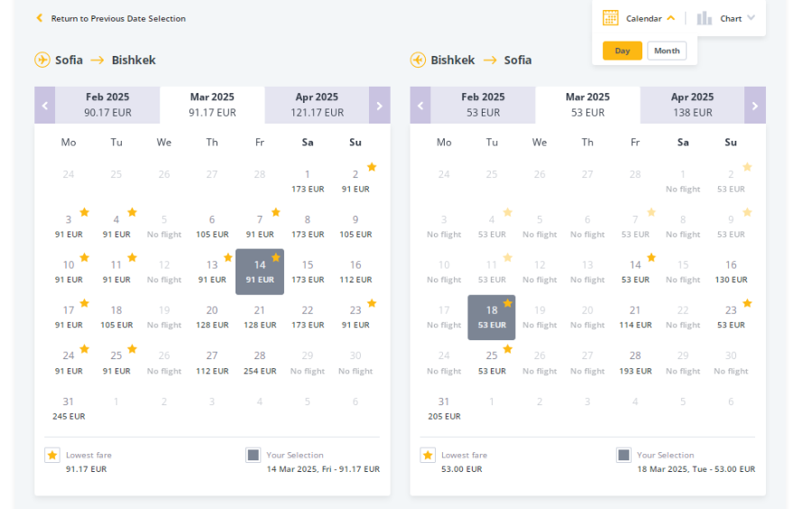Go to next months in return calendar
Image resolution: width=812 pixels, height=509 pixels.
click(x=755, y=105)
